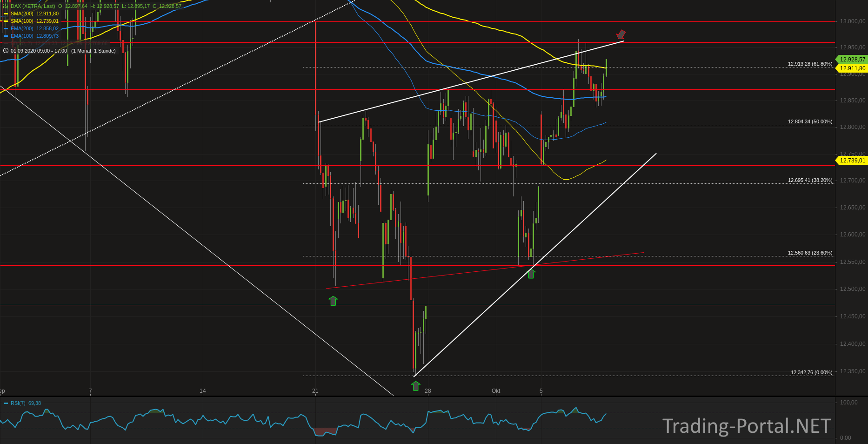Click the 21 date label on the time axis
This screenshot has width=868, height=444.
(x=315, y=391)
